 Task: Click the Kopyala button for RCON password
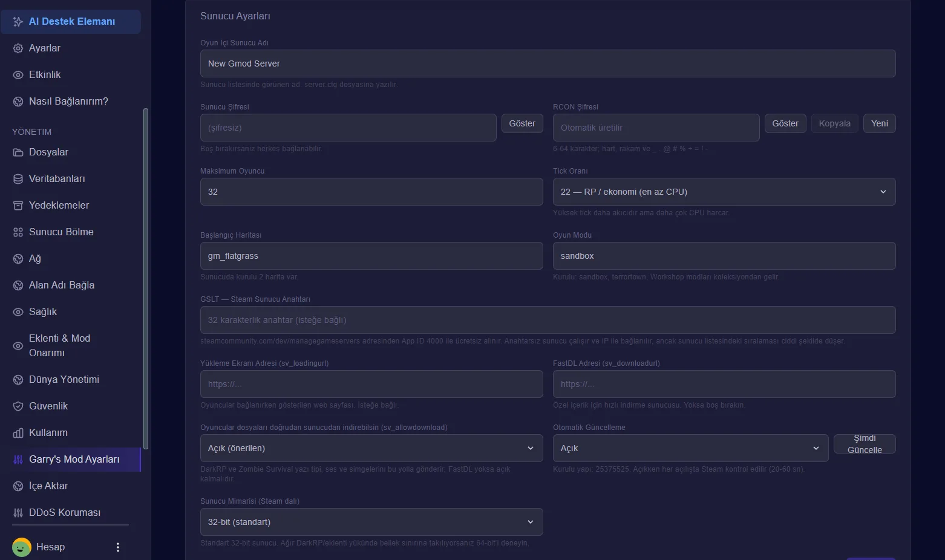click(x=835, y=123)
